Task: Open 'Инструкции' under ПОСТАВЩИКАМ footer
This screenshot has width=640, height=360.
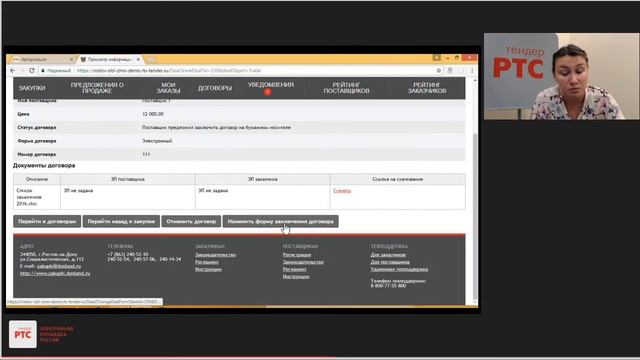Action: 296,277
